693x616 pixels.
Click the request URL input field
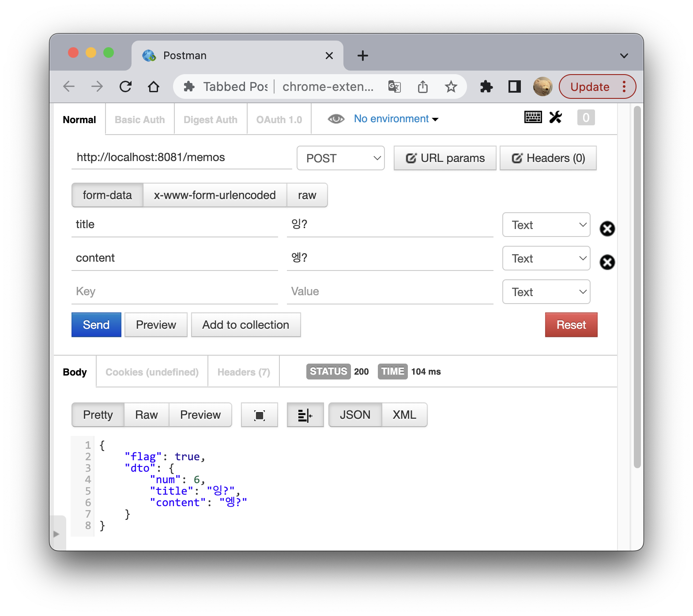click(x=182, y=158)
